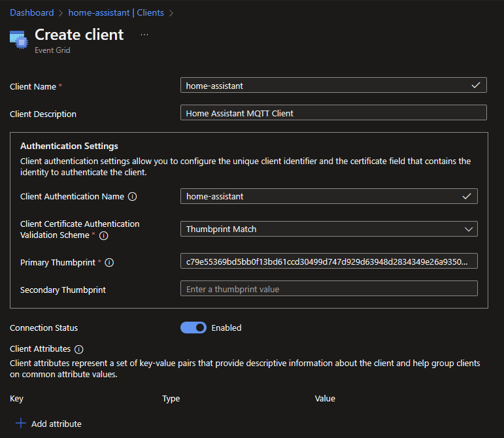Navigate to home-assistant | Clients breadcrumb
504x438 pixels.
tap(116, 12)
